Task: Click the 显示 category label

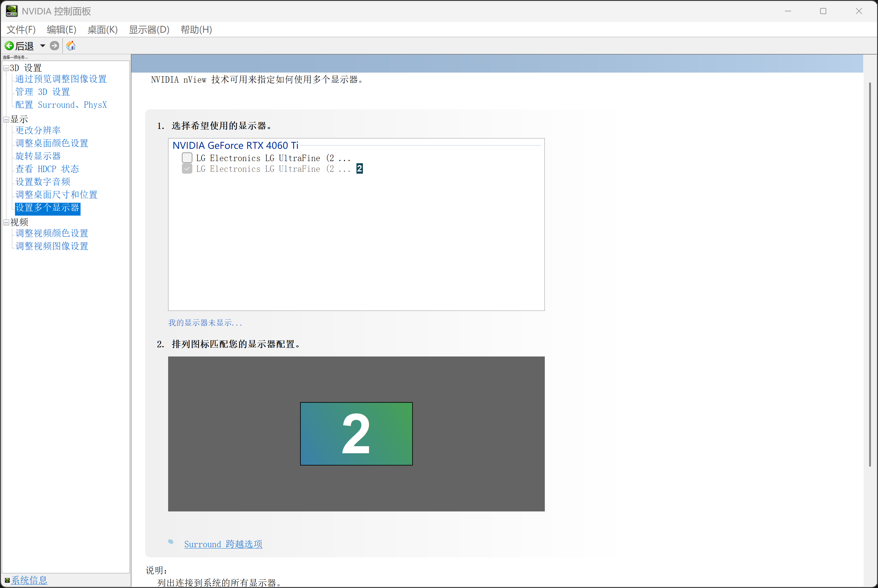Action: click(x=19, y=120)
